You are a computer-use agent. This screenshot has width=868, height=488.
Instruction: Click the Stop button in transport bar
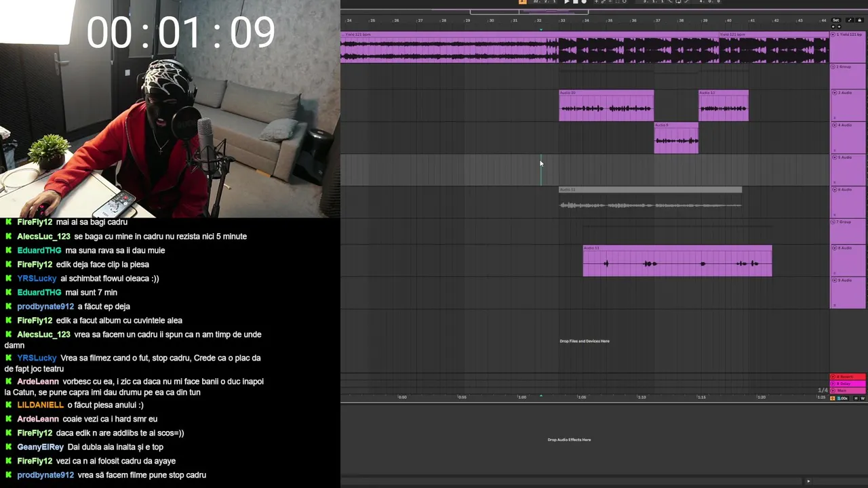(x=576, y=1)
